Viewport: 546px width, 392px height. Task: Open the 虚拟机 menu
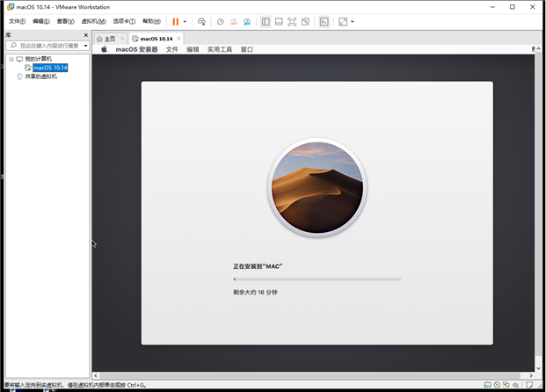pos(94,22)
